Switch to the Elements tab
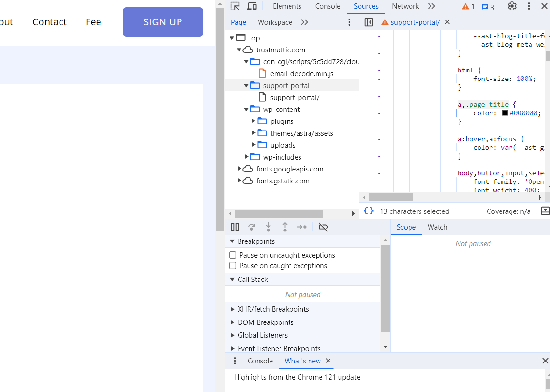The image size is (550, 392). click(287, 6)
